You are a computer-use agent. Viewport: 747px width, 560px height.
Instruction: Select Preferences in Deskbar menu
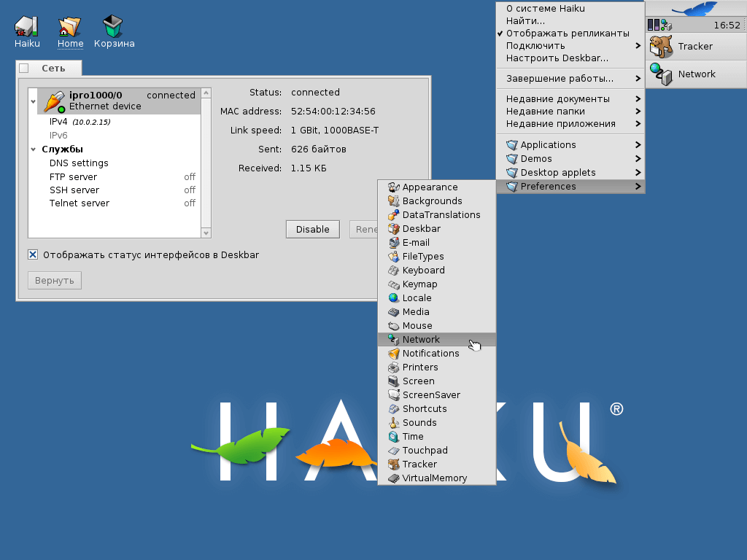point(570,186)
